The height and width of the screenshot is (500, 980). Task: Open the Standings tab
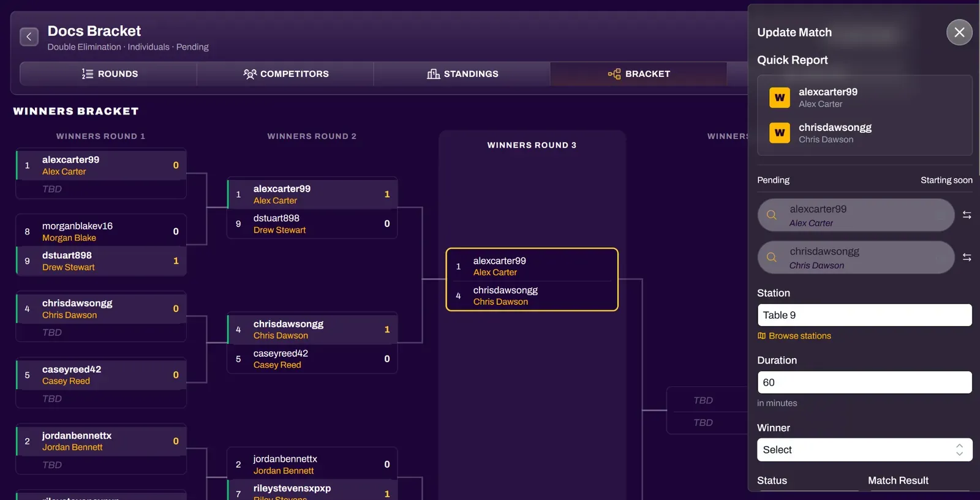pyautogui.click(x=462, y=74)
